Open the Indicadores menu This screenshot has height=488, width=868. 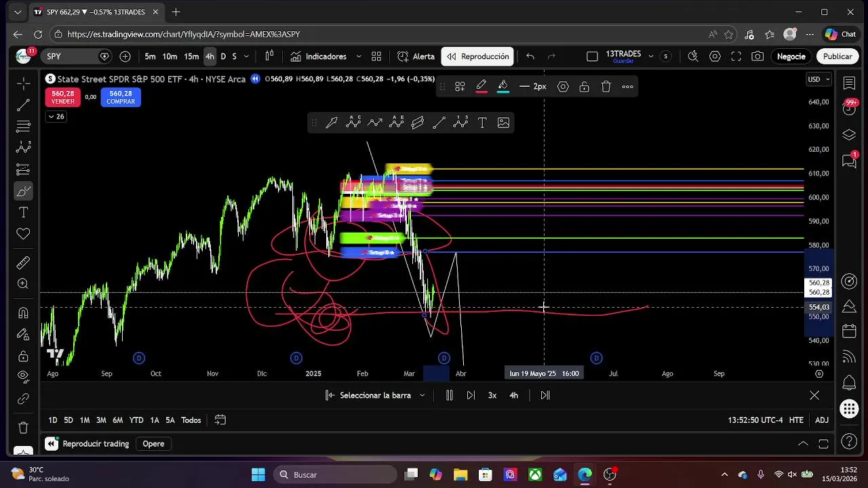318,56
